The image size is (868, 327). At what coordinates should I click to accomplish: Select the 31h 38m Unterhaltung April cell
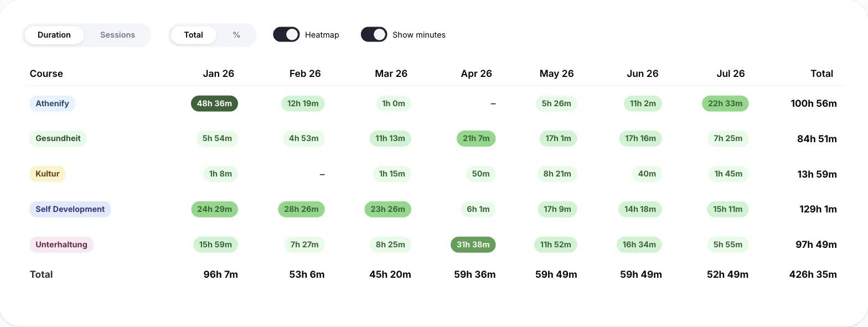click(x=473, y=245)
